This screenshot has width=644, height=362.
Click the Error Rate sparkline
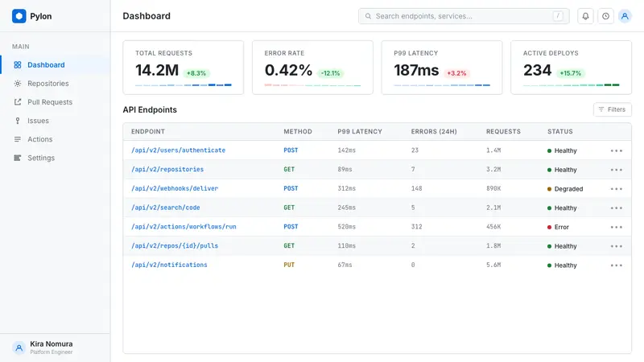click(x=312, y=85)
